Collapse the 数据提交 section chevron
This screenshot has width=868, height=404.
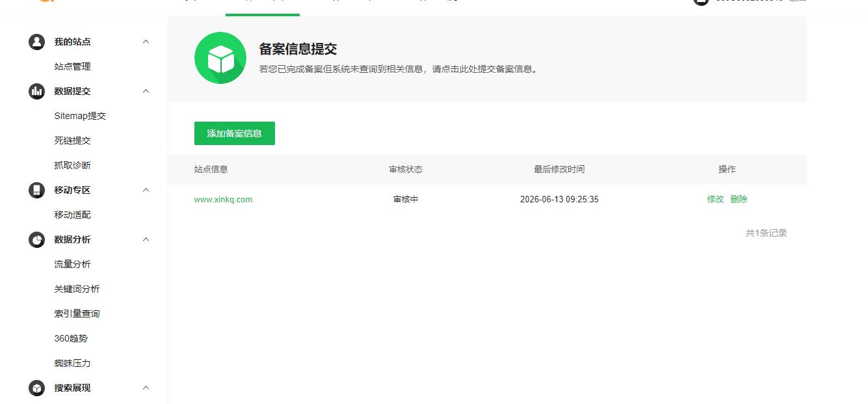click(x=146, y=91)
